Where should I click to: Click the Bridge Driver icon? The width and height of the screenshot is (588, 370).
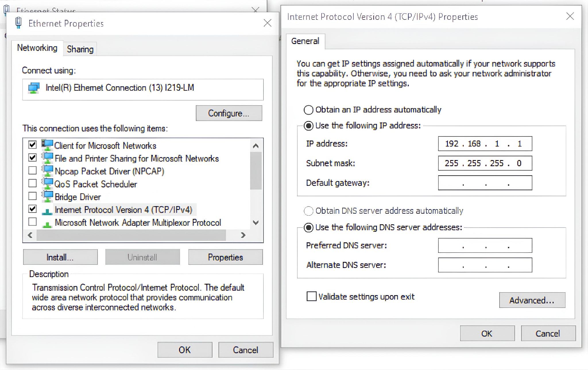click(47, 196)
